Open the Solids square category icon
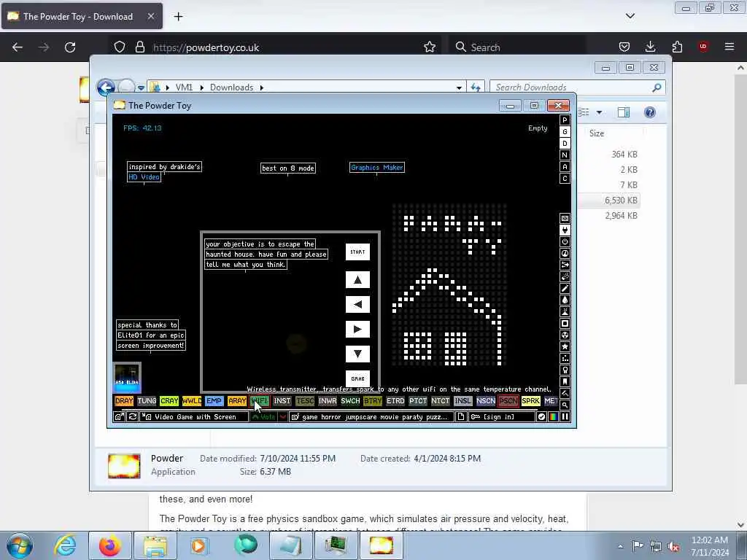The width and height of the screenshot is (747, 560). coord(565,323)
